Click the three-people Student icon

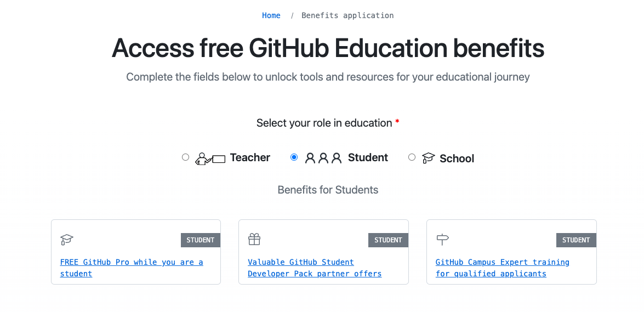point(323,158)
